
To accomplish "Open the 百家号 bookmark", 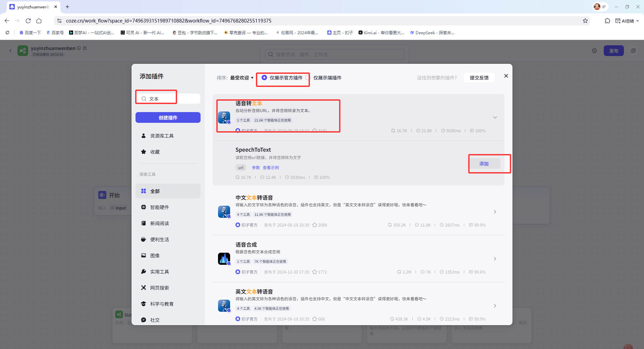I will [55, 33].
